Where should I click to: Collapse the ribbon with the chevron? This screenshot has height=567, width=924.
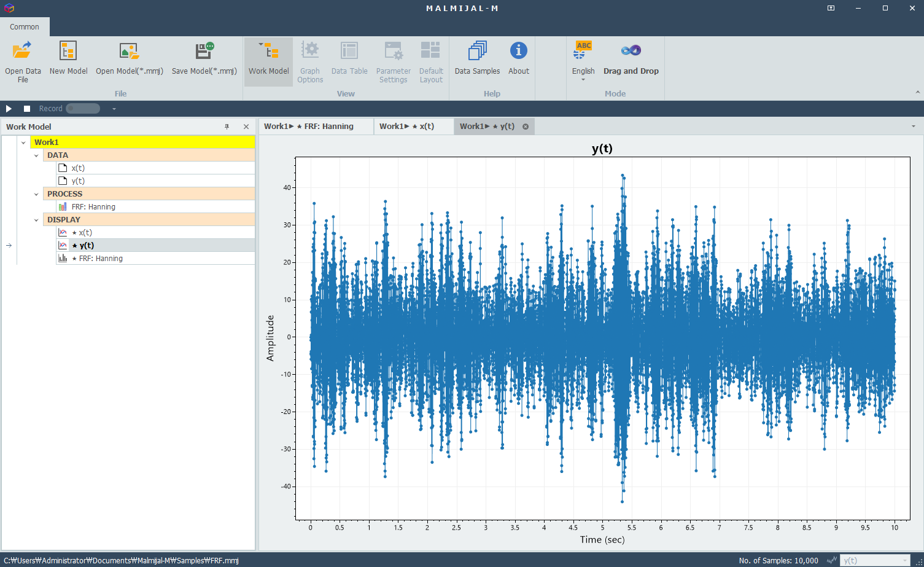[917, 92]
